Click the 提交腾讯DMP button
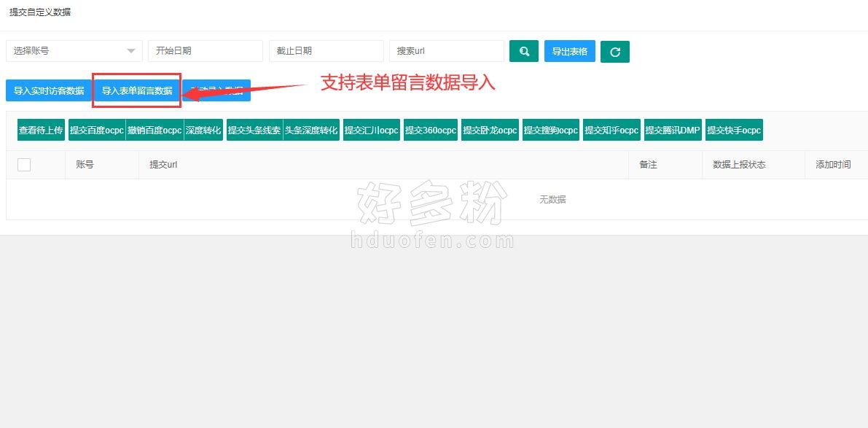 point(673,130)
